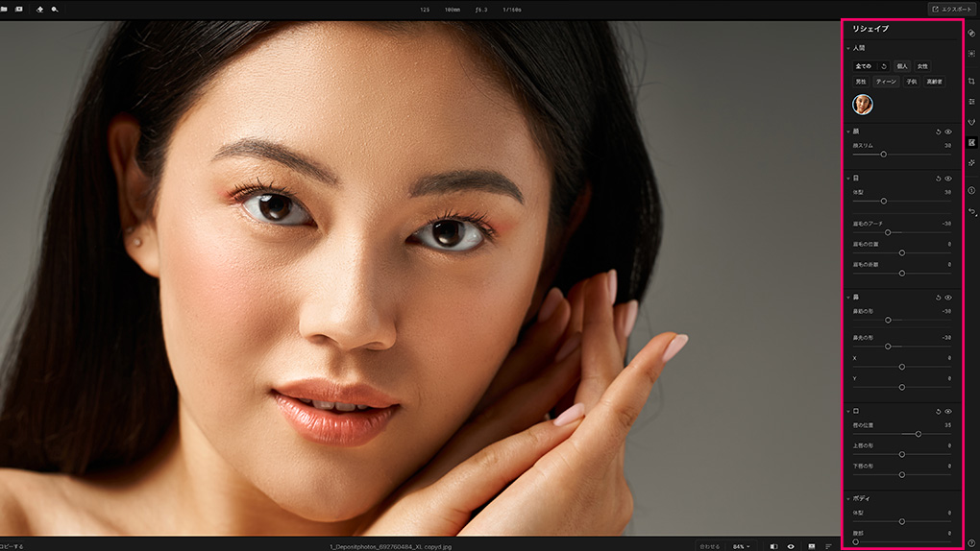Click the 1/160s shutter value in top bar
Screen dimensions: 980x551
(x=512, y=10)
